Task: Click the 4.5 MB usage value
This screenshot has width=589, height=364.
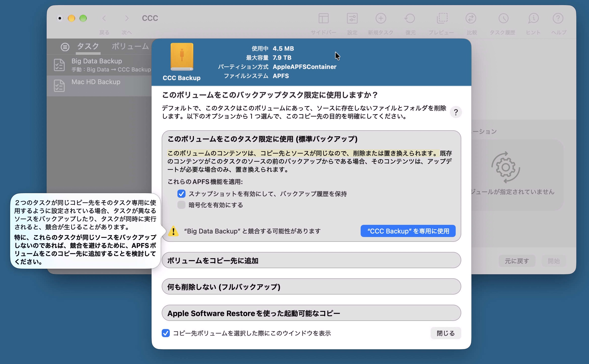Action: pos(283,48)
